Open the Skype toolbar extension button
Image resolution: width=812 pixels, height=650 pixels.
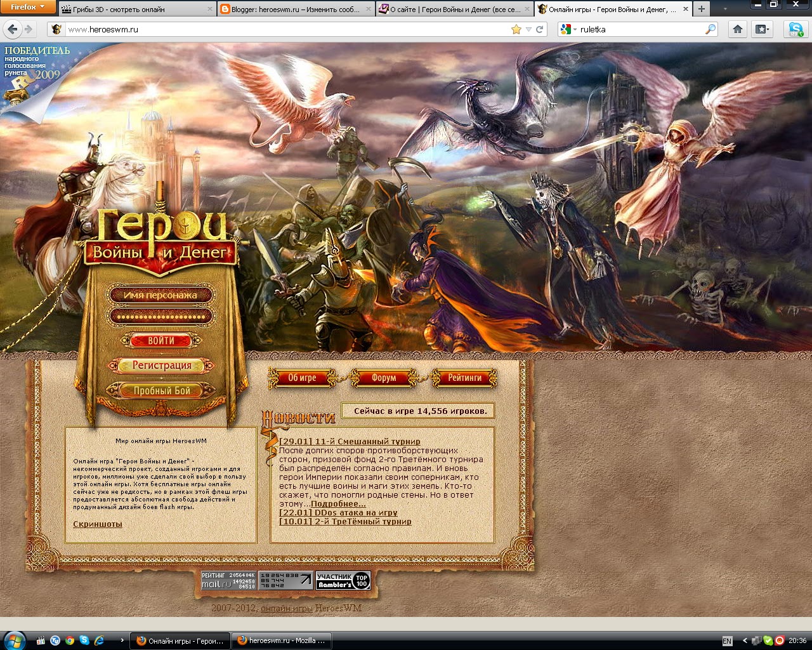point(796,29)
